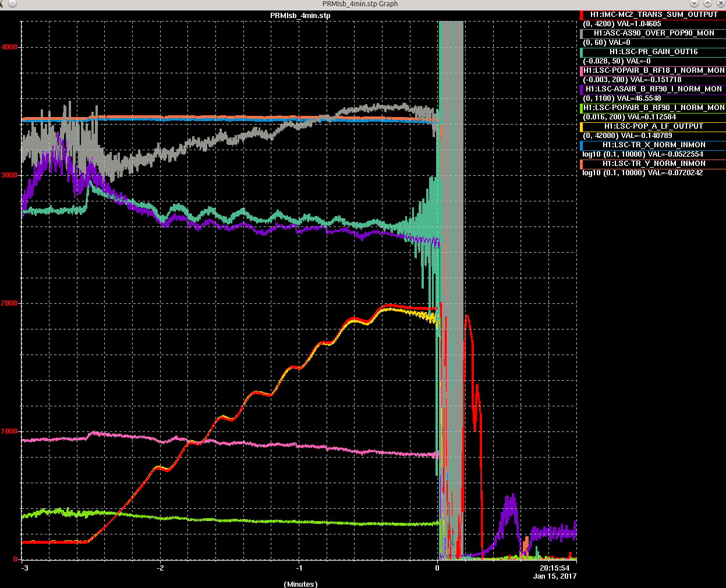Click the window title 'PRMIsb_4min.stp Graph'
This screenshot has height=588, width=726.
pyautogui.click(x=360, y=4)
